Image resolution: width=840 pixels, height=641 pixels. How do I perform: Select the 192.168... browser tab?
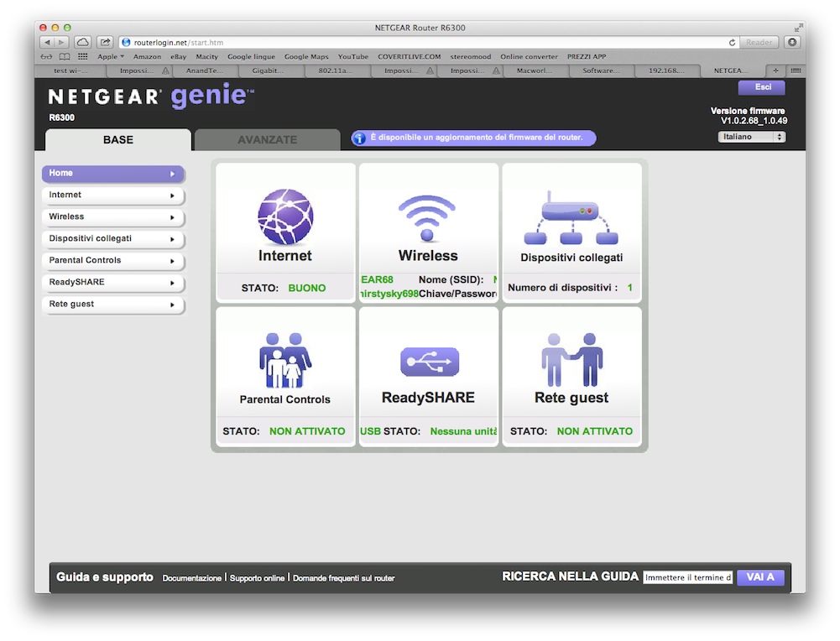pos(667,70)
